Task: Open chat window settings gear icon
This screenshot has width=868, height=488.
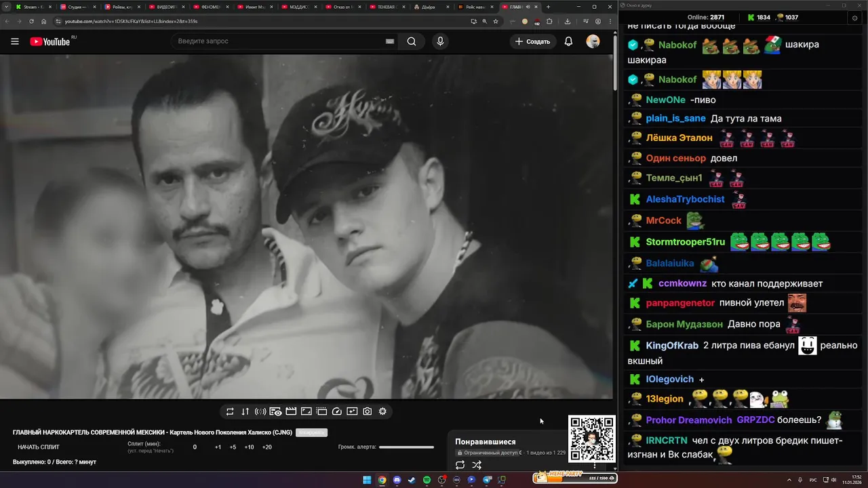Action: (854, 18)
